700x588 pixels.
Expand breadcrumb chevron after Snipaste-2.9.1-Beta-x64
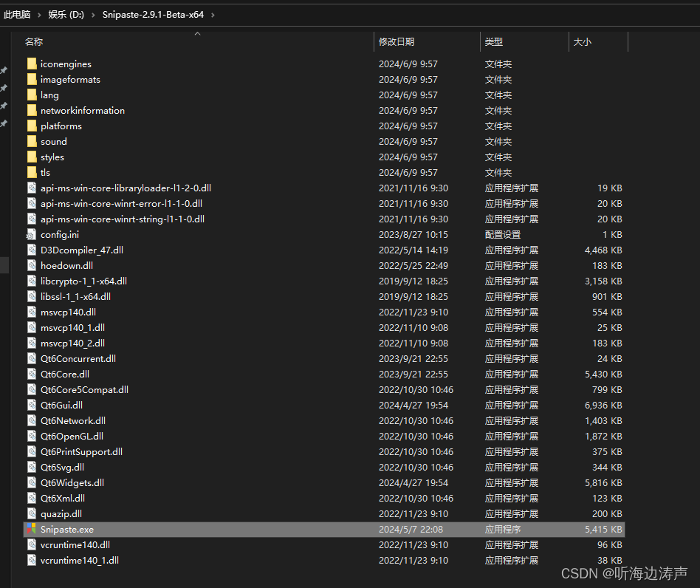coord(213,15)
